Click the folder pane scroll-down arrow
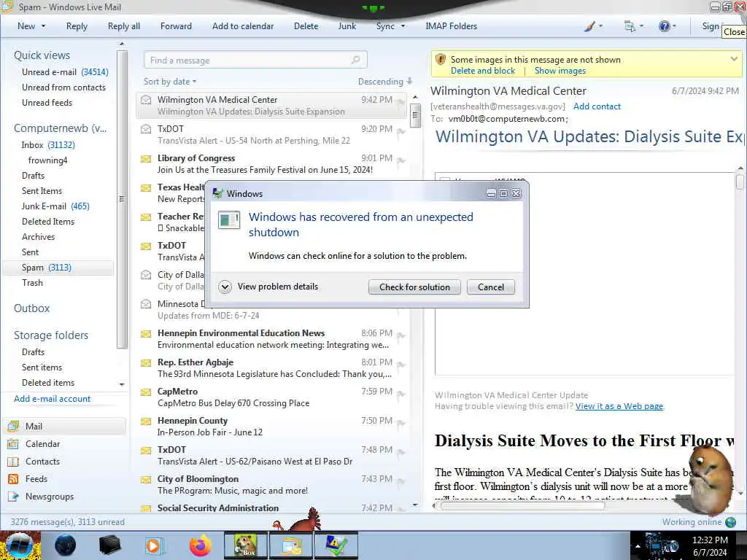 click(122, 384)
